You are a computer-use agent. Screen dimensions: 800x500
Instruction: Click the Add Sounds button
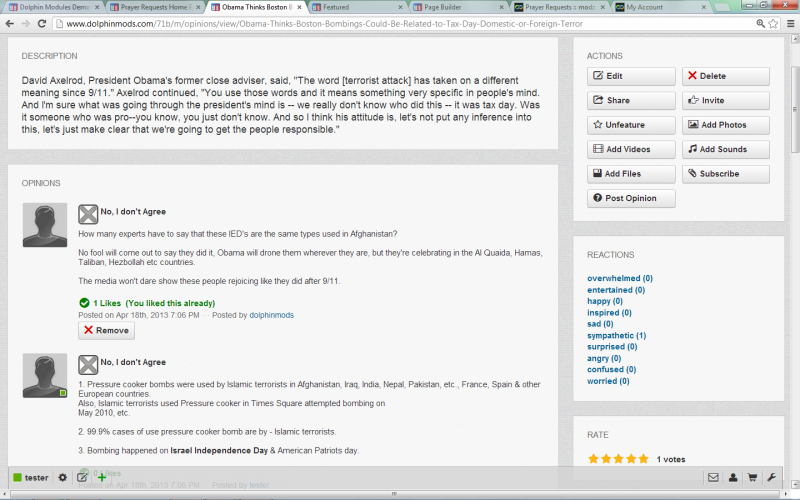(726, 149)
